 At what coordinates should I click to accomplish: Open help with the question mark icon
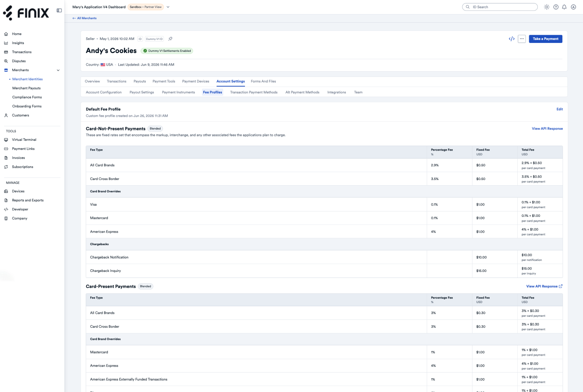click(556, 7)
